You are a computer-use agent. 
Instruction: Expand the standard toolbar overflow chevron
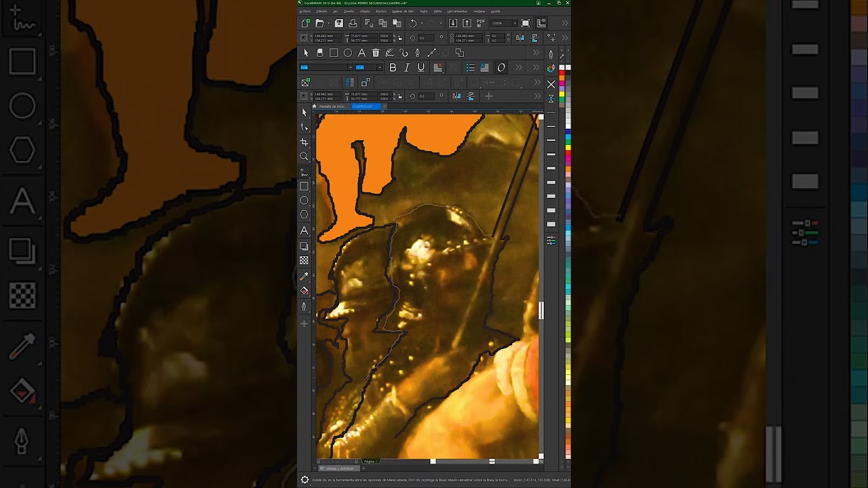565,23
